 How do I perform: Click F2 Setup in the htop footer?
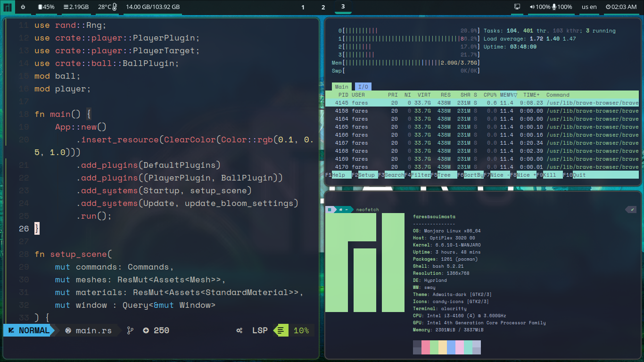coord(364,175)
